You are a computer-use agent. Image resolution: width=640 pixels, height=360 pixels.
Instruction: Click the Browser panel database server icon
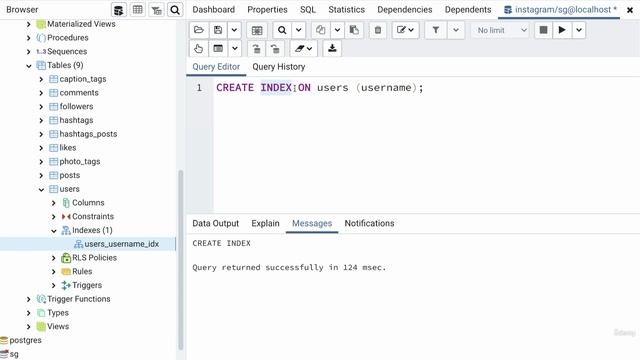click(119, 10)
